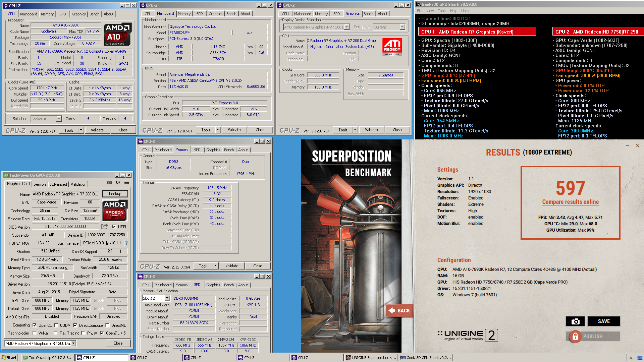Click the AMD A10 logo in CPU-Z
The image size is (644, 362).
[118, 34]
